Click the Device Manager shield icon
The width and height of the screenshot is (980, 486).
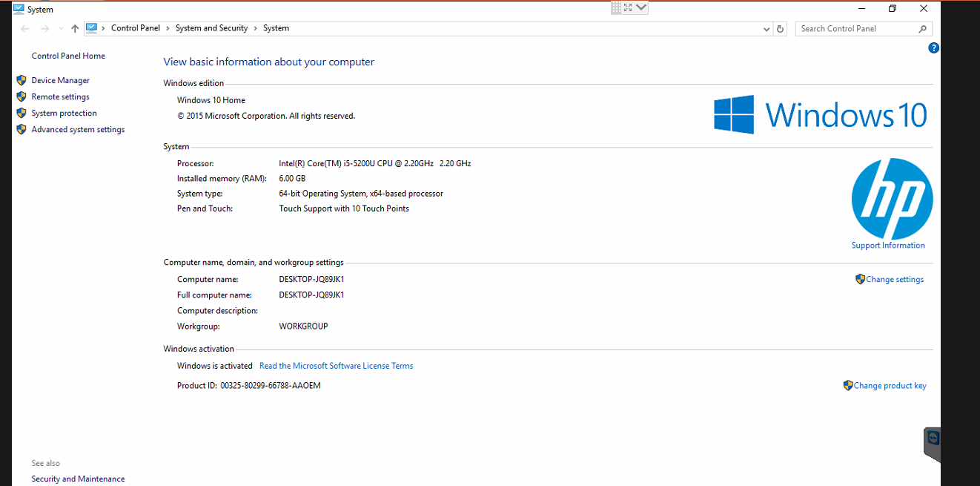click(21, 80)
